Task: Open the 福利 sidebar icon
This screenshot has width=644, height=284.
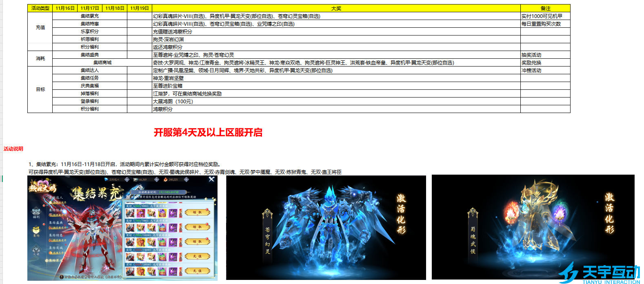Action: click(x=36, y=213)
